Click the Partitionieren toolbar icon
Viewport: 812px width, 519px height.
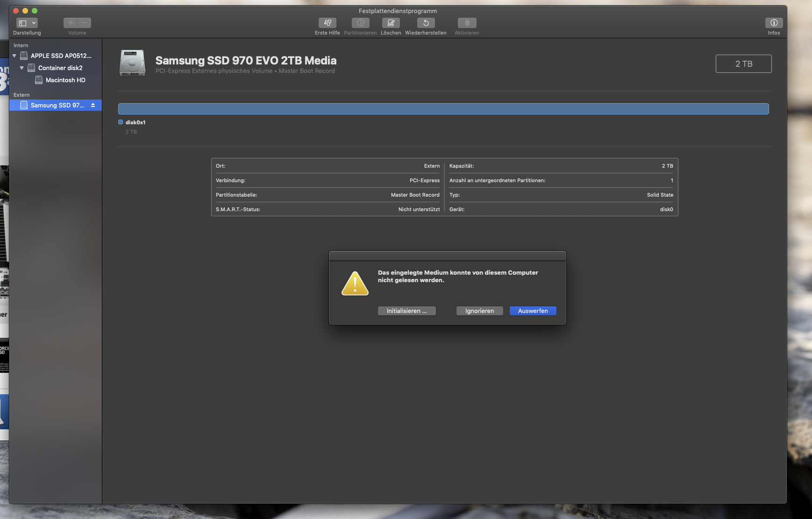tap(361, 23)
